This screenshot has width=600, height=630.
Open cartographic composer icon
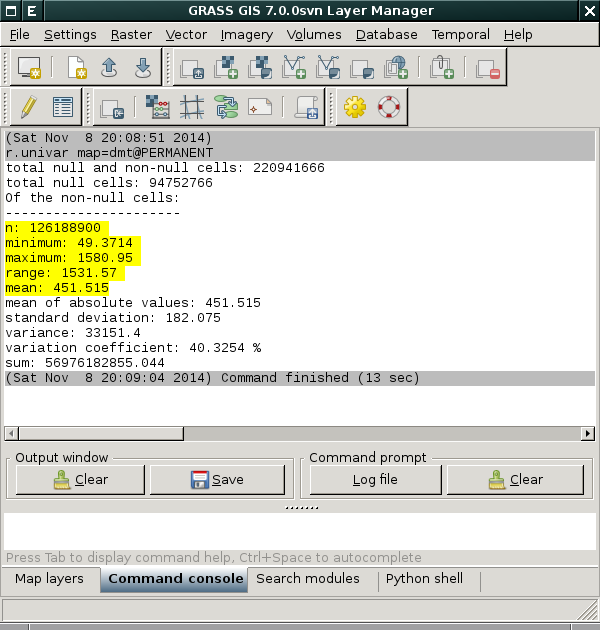pyautogui.click(x=260, y=107)
